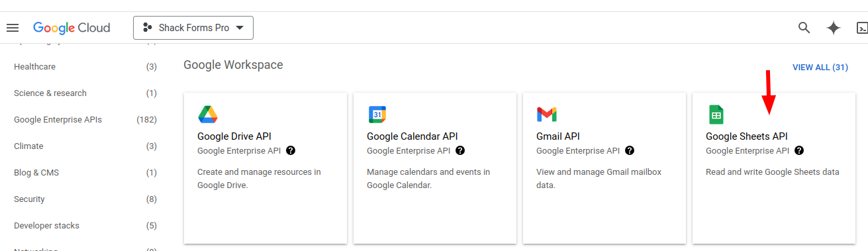
Task: Click the Google Sheets API logo
Action: click(x=716, y=115)
